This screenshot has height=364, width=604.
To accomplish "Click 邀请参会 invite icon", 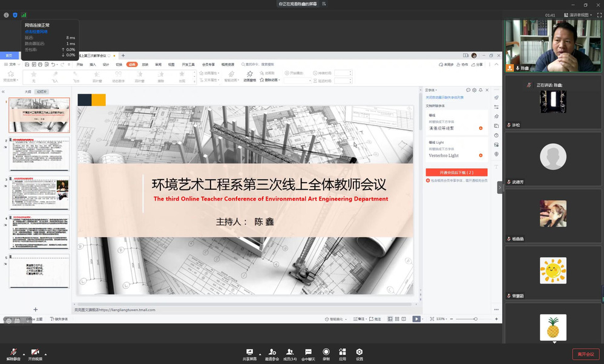I will point(272,352).
